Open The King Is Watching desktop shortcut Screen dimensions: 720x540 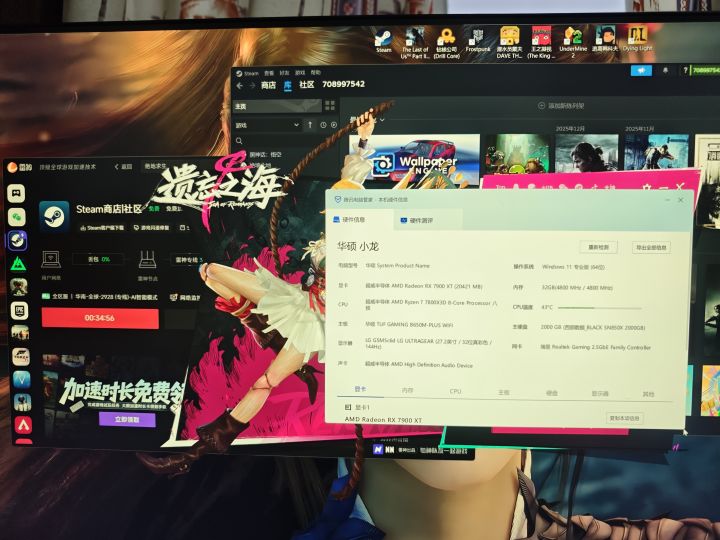point(541,42)
